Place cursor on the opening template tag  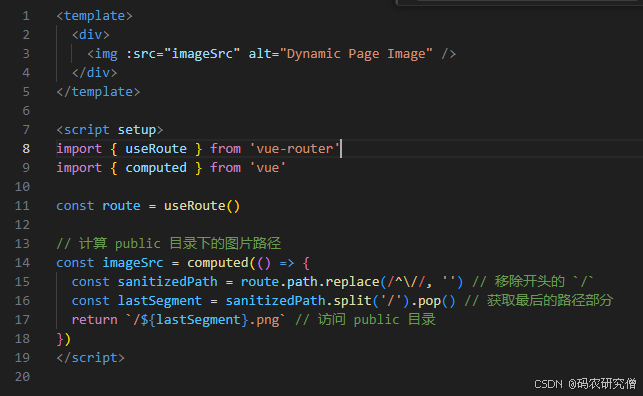[x=94, y=16]
